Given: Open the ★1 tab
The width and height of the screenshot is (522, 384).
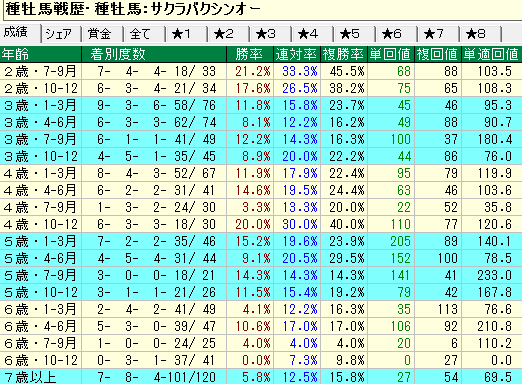Looking at the screenshot, I should (x=186, y=34).
